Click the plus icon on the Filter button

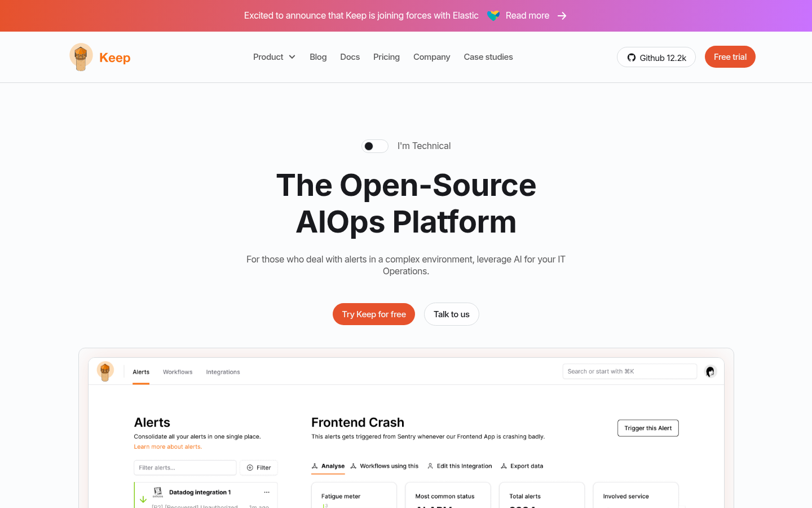point(250,467)
